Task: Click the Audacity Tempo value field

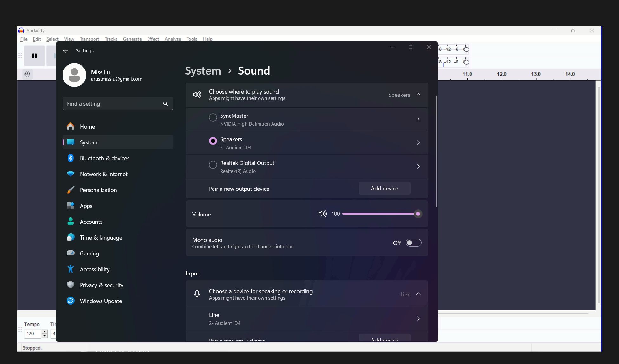Action: pos(33,334)
